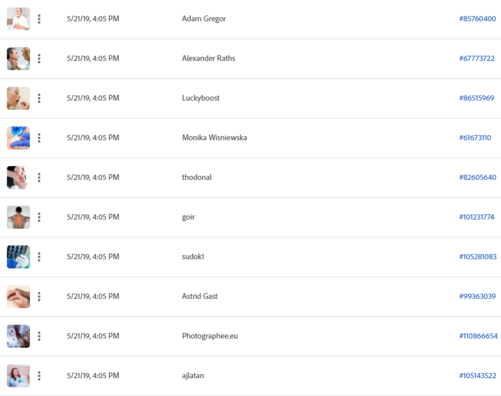The width and height of the screenshot is (501, 396).
Task: Open asset link #67773722
Action: pos(477,58)
